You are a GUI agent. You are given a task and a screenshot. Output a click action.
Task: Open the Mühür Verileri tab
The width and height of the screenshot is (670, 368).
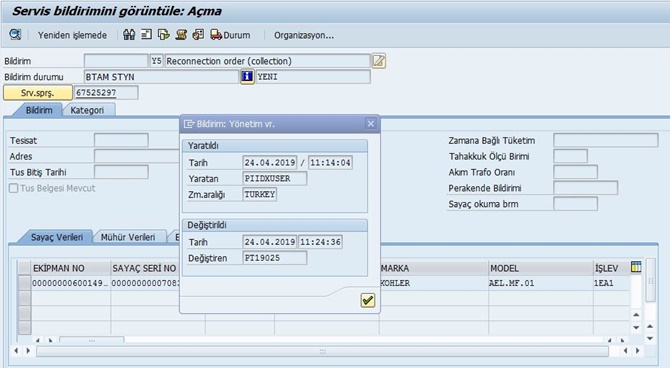click(x=128, y=237)
